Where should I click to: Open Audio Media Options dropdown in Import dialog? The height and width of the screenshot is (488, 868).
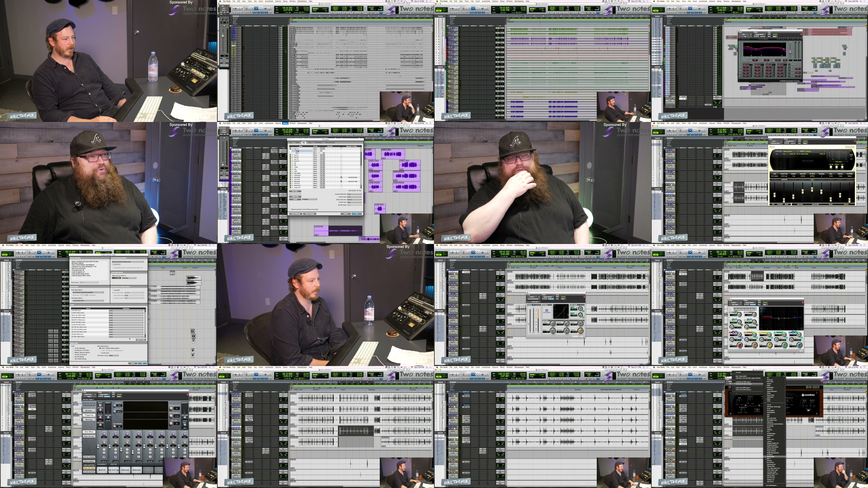[x=88, y=293]
